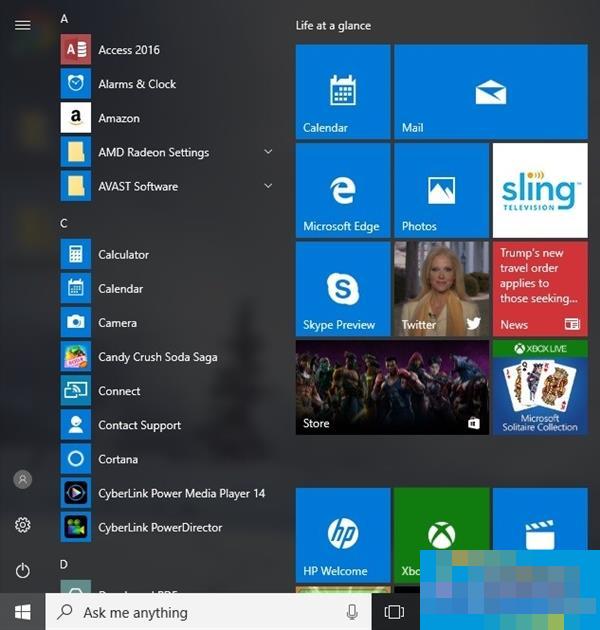The image size is (600, 630).
Task: Open the Calendar live tile
Action: coord(343,92)
